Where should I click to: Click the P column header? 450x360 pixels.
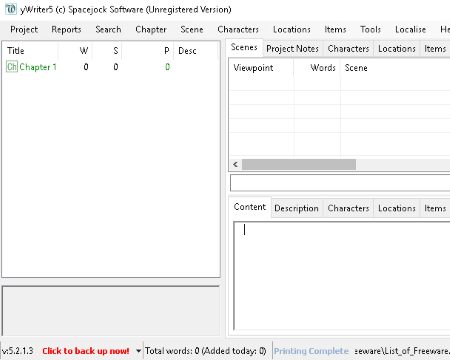[148, 51]
